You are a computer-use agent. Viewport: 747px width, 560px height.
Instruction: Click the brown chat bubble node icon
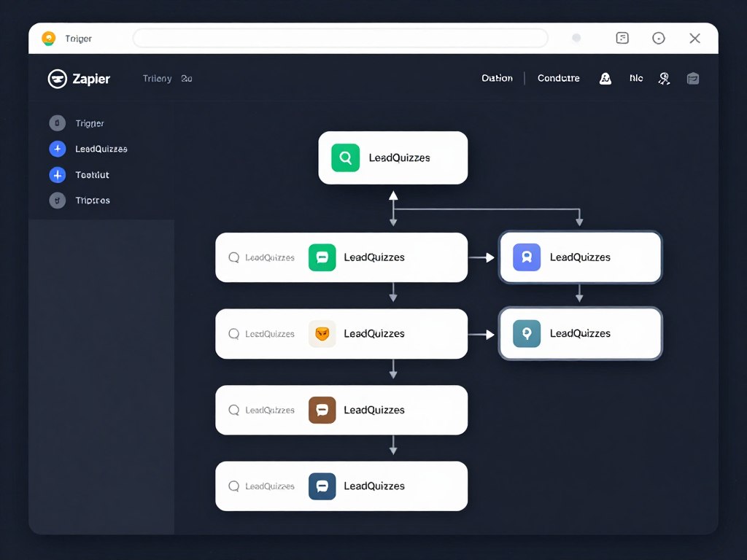(x=322, y=410)
